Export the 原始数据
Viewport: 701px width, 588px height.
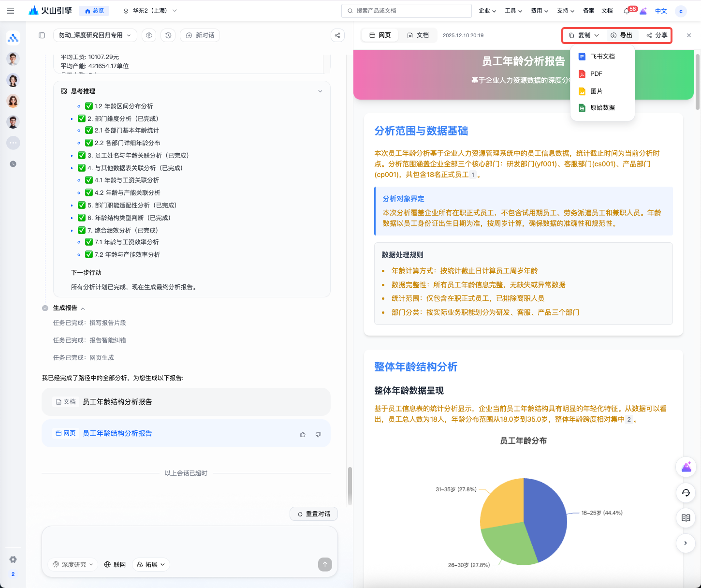pyautogui.click(x=602, y=108)
